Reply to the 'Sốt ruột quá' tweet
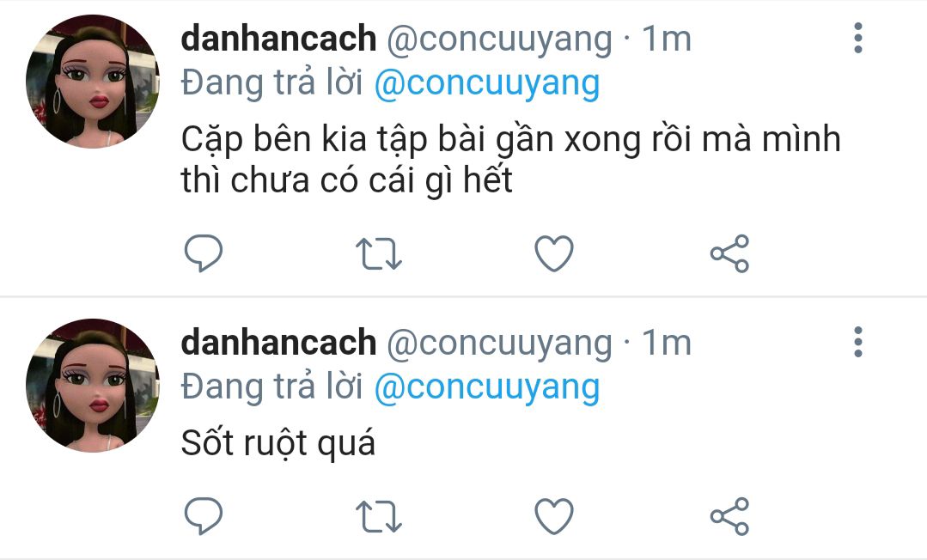927x560 pixels. point(204,515)
